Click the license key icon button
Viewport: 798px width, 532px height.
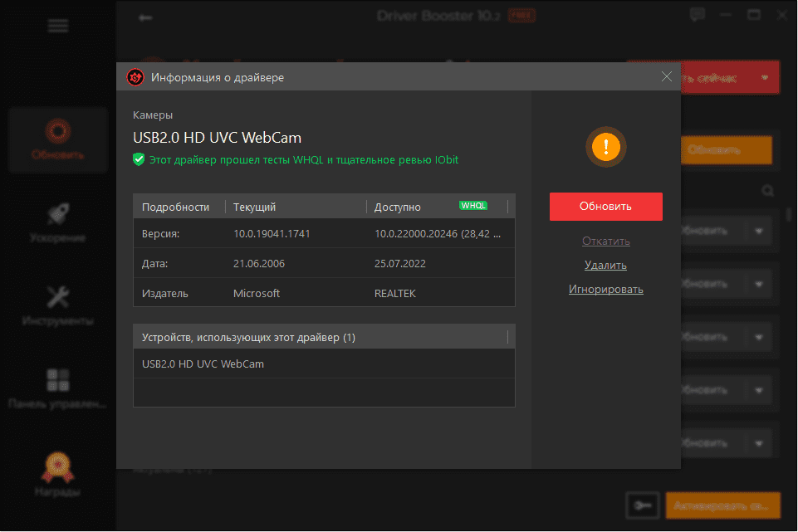[643, 505]
